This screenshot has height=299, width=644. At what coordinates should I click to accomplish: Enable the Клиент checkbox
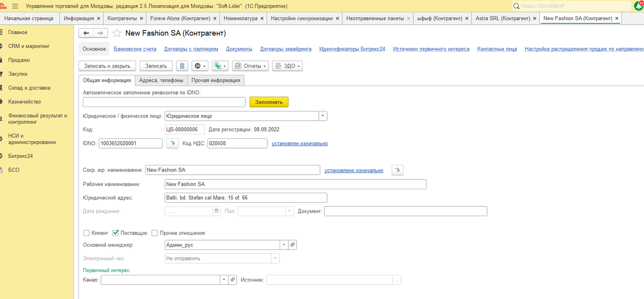point(86,233)
